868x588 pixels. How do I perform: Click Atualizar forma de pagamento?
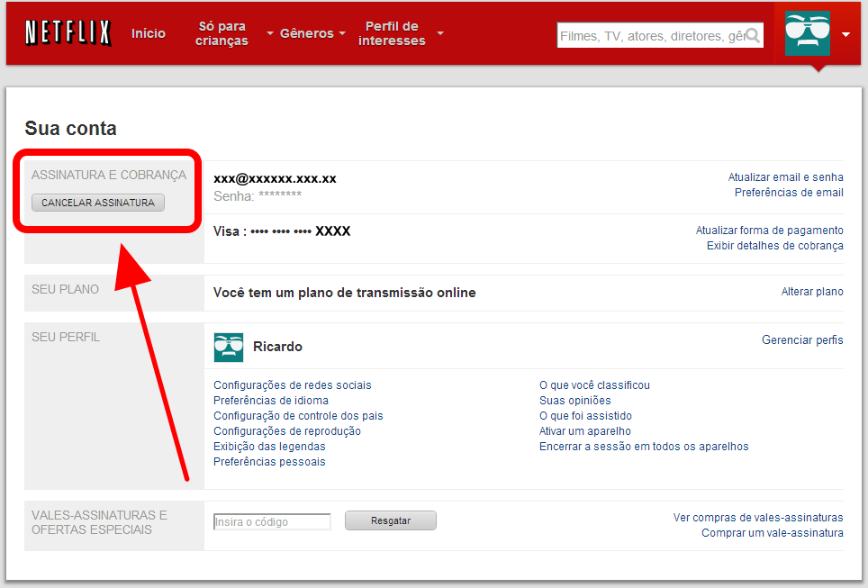770,231
